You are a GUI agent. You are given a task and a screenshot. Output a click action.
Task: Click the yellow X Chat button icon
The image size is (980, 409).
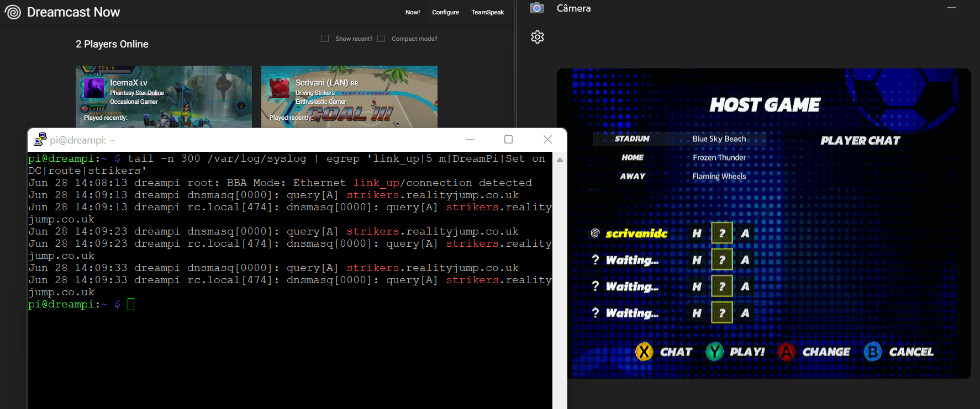tap(644, 352)
